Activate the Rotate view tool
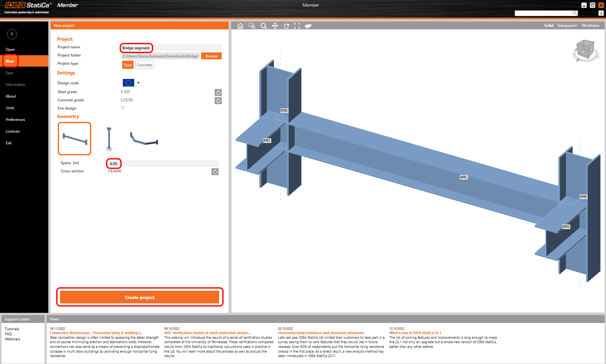The height and width of the screenshot is (364, 606). 286,26
